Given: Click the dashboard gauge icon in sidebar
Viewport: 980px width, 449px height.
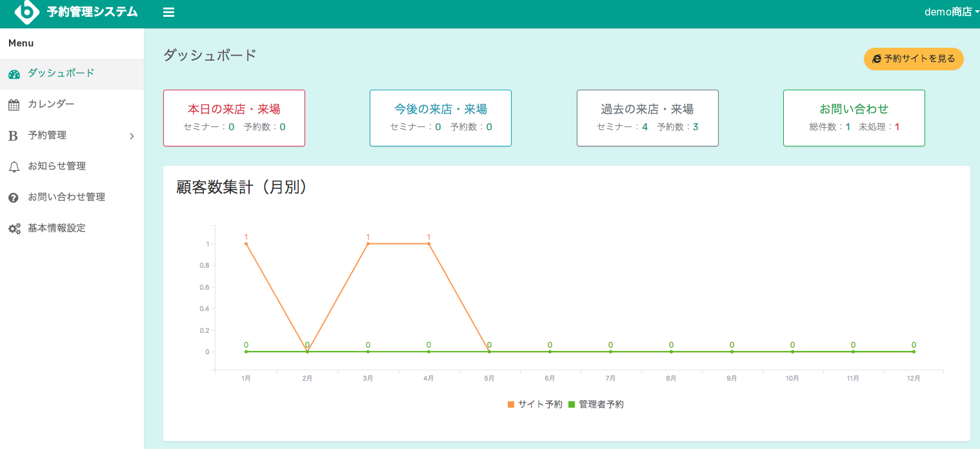Looking at the screenshot, I should click(14, 74).
